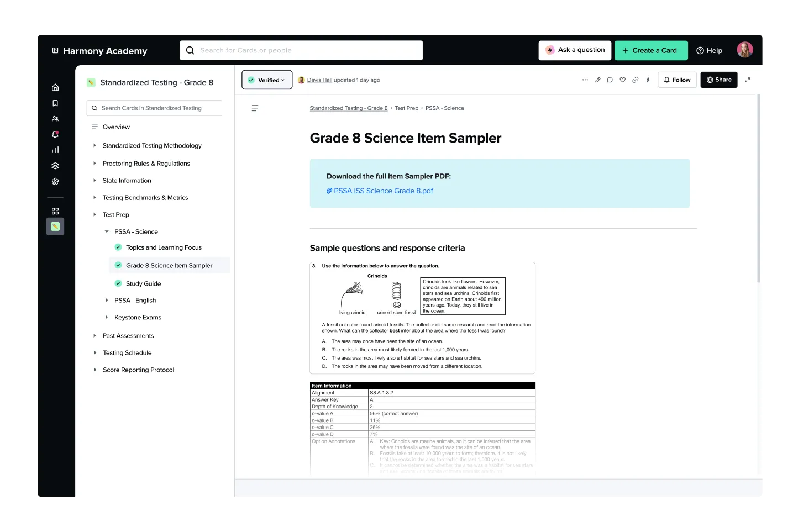This screenshot has width=798, height=532.
Task: Open the Help menu
Action: pos(709,50)
